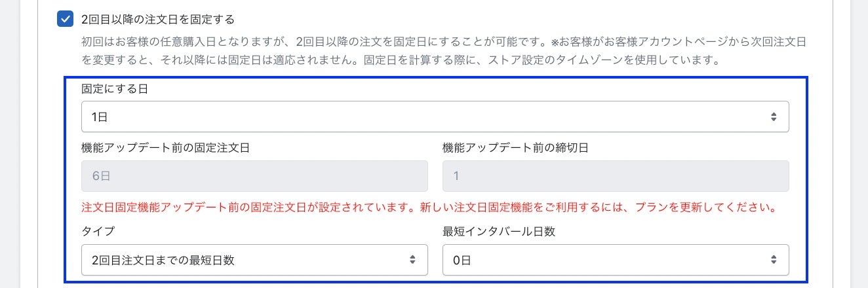Open the タイプ dropdown
868x288 pixels.
pos(254,260)
